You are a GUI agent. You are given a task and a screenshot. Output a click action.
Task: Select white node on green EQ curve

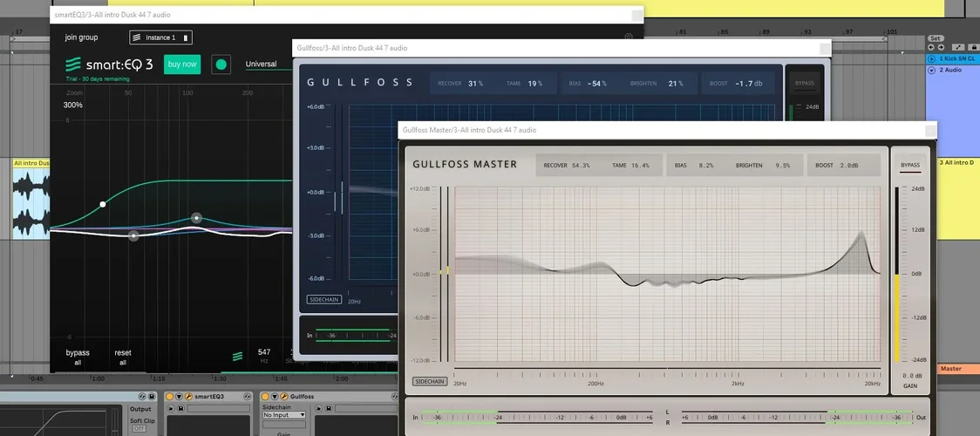point(103,204)
